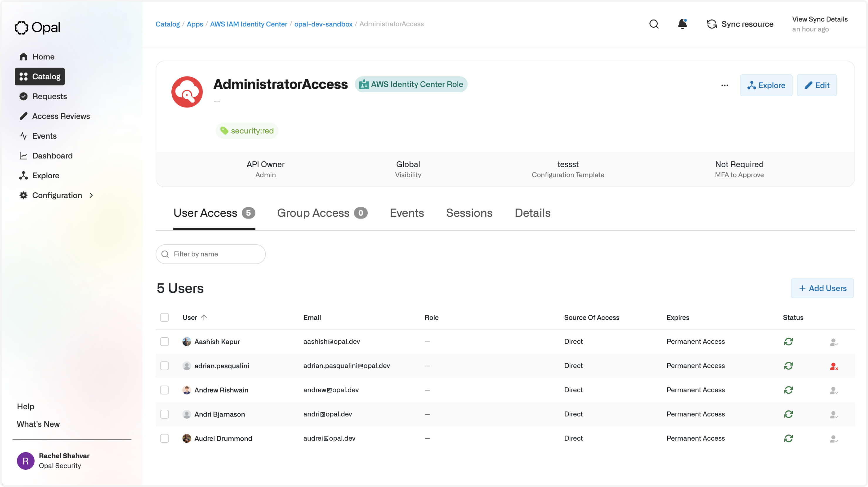
Task: Check the adrian.pasqualini row checkbox
Action: (x=164, y=366)
